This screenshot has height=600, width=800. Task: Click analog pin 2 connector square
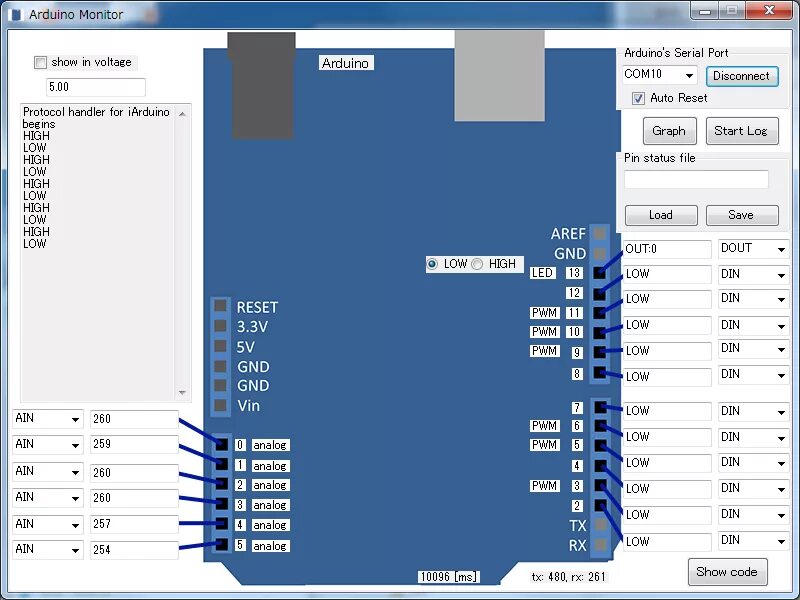click(221, 484)
